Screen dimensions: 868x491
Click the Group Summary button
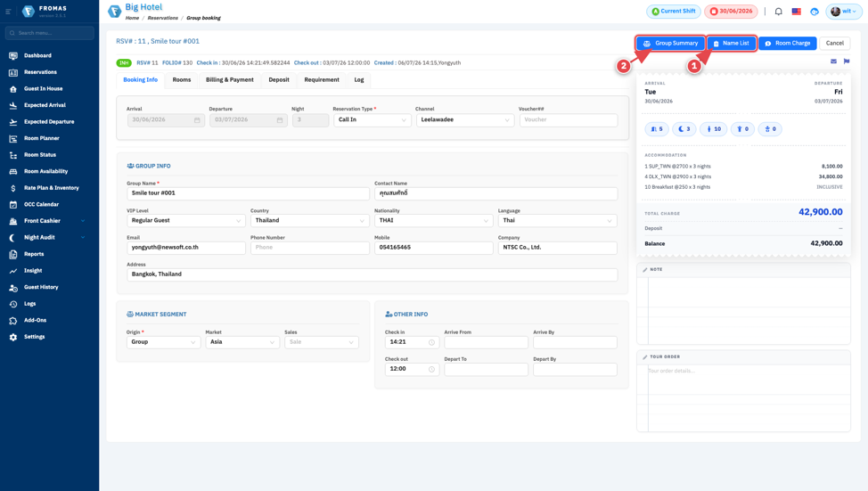(x=670, y=43)
